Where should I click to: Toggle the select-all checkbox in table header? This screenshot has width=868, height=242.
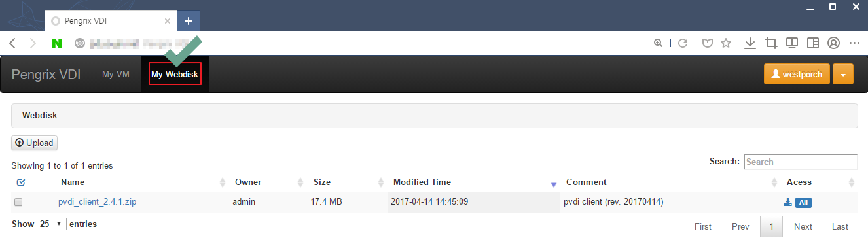tap(20, 182)
